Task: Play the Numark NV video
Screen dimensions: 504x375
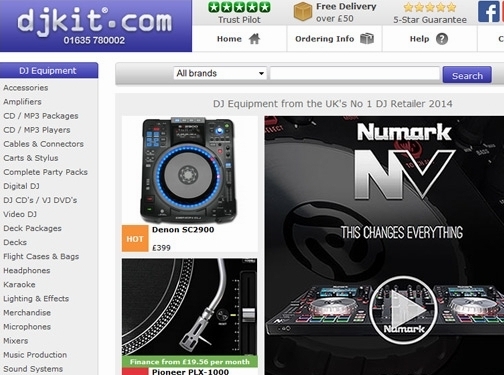Action: point(403,310)
